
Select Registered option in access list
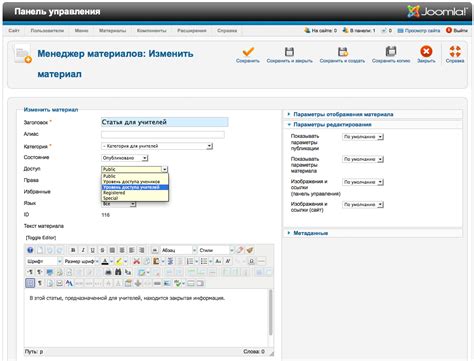point(135,193)
